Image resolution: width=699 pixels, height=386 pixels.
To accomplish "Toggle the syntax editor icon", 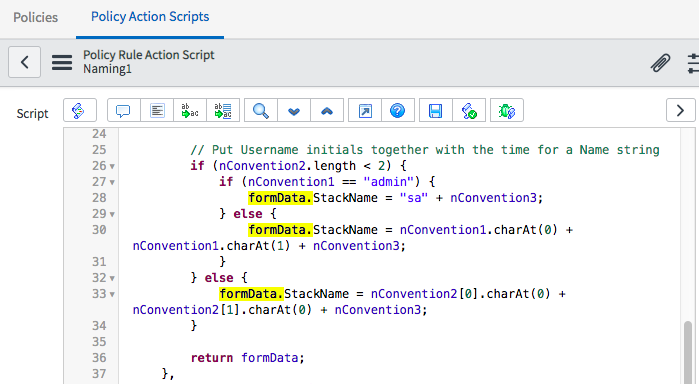I will pos(80,110).
